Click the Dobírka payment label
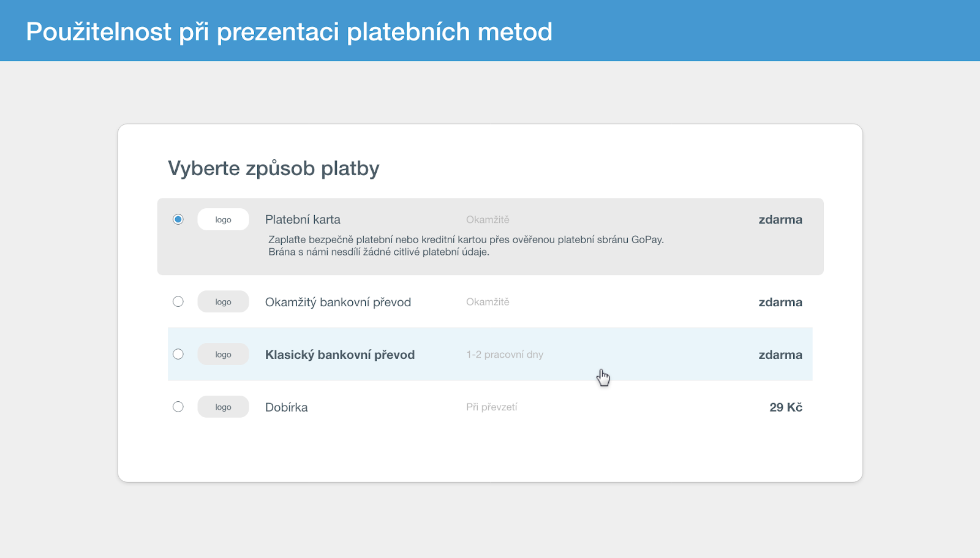The image size is (980, 558). click(286, 407)
